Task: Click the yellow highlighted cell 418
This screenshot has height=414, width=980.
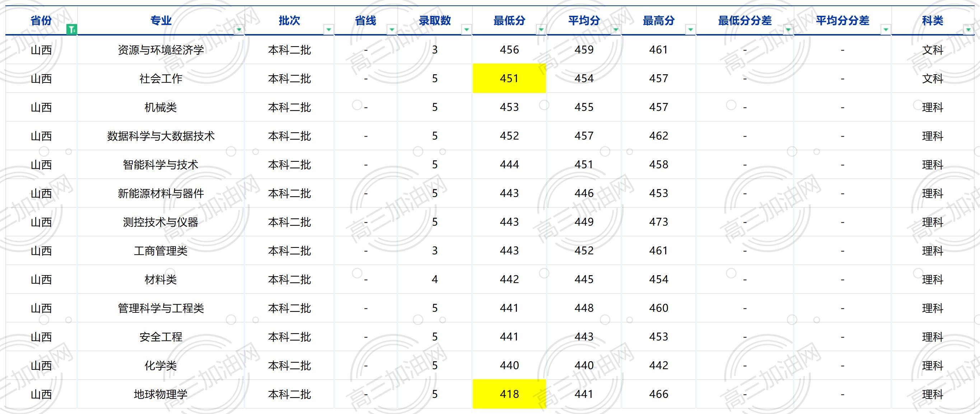Action: (x=509, y=394)
